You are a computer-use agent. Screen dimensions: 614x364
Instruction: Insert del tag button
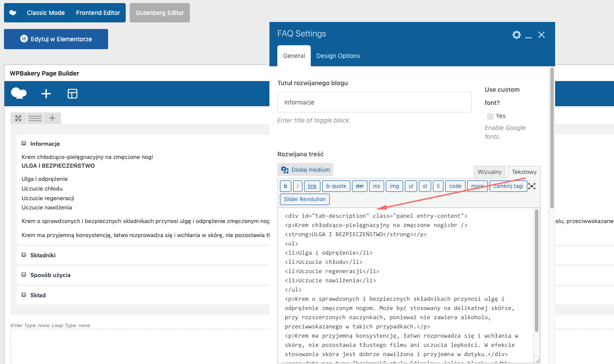pos(360,186)
